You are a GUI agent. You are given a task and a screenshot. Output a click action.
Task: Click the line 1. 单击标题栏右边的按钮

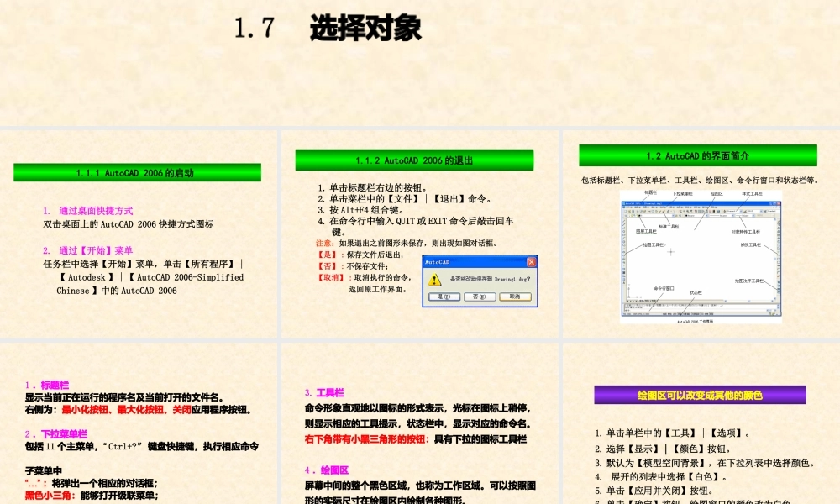(x=372, y=187)
